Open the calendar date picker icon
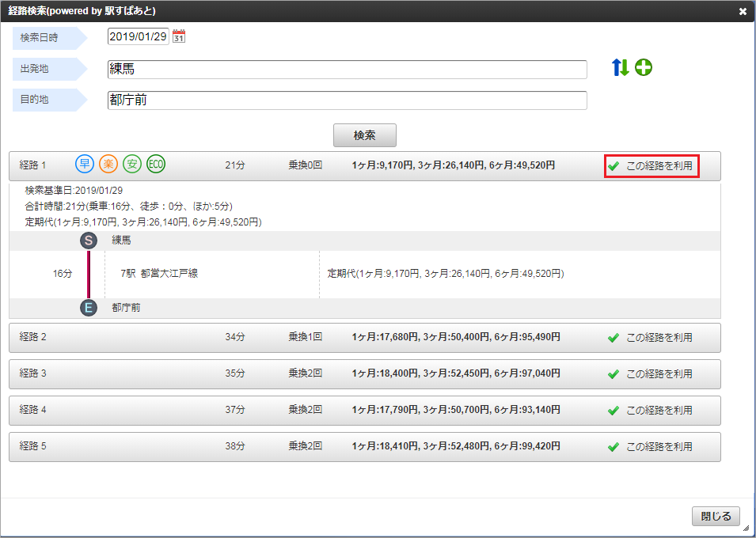The height and width of the screenshot is (538, 756). pyautogui.click(x=179, y=36)
